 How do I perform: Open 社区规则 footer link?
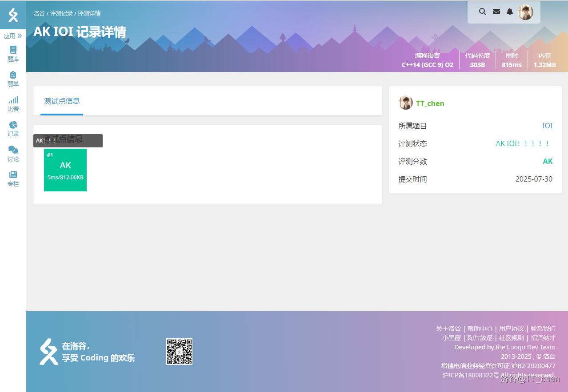[512, 338]
